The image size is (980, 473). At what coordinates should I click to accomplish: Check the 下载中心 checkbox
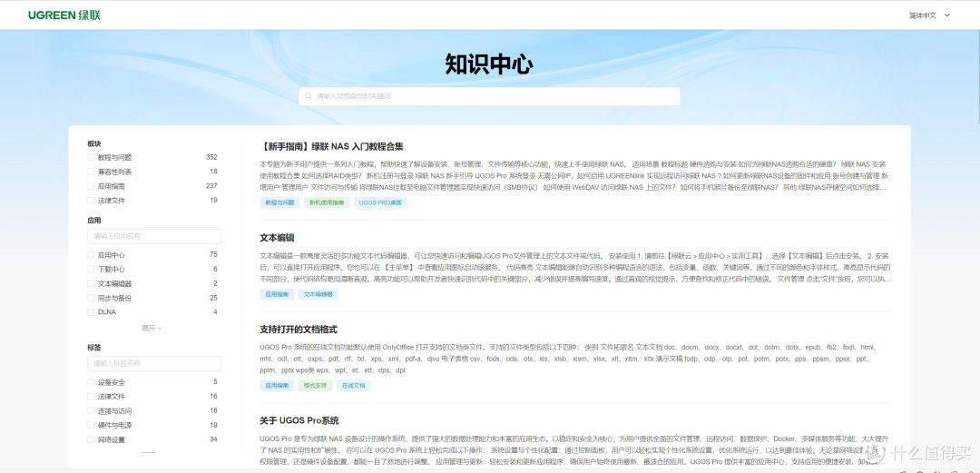tap(91, 269)
